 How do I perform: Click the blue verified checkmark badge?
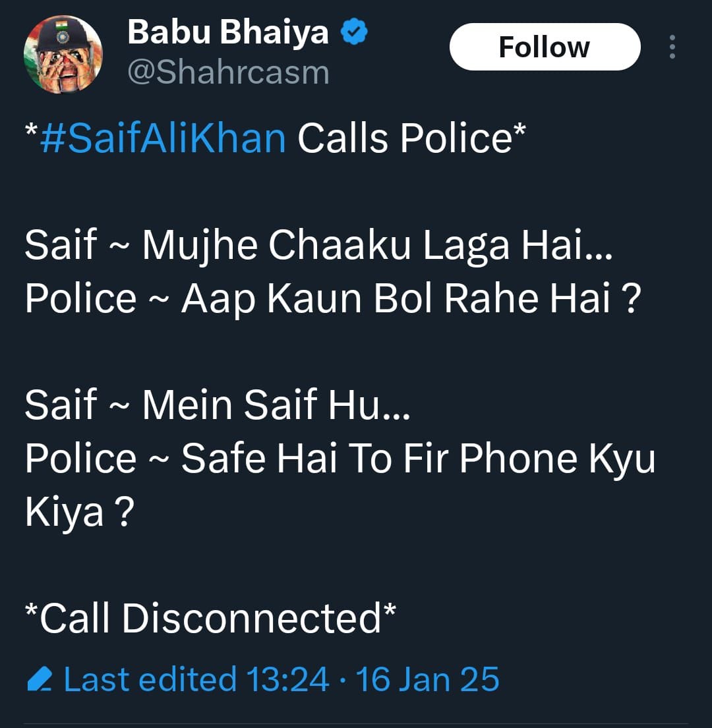click(x=354, y=32)
